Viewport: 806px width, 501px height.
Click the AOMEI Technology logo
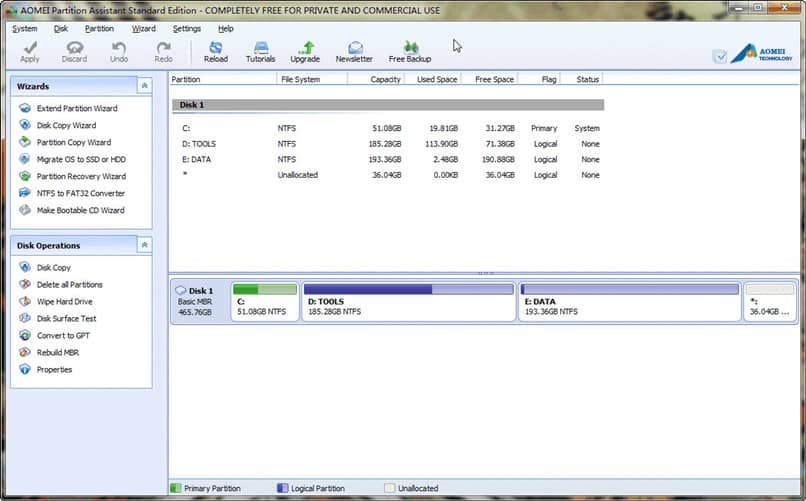pos(761,54)
